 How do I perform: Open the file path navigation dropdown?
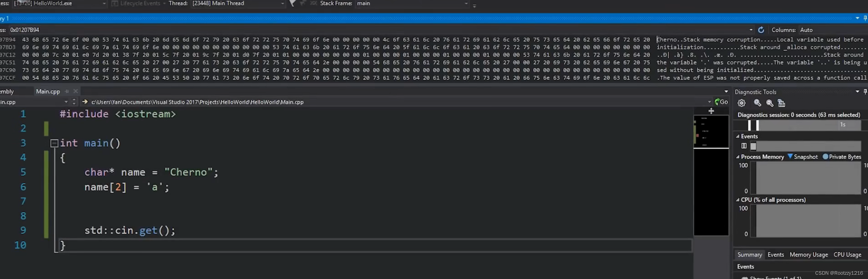[x=709, y=102]
